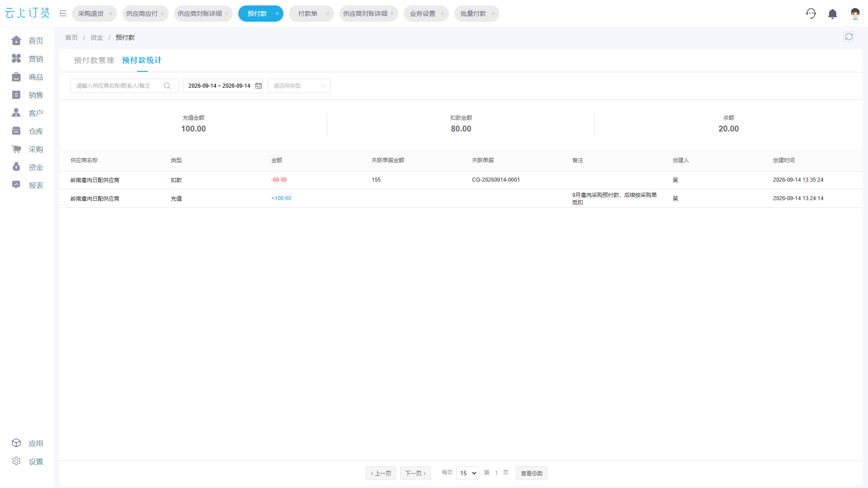Open 采购 section in the sidebar

27,149
